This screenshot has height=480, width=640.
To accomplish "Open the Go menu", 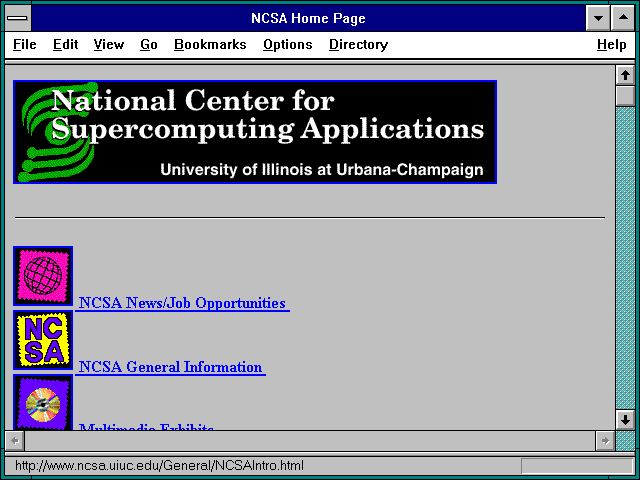I will [149, 44].
